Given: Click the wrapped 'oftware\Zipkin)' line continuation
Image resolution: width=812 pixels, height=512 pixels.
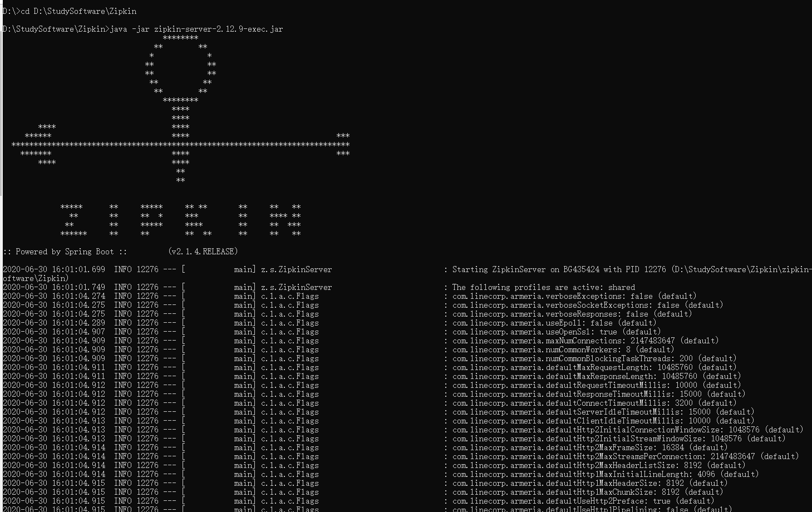Looking at the screenshot, I should 36,278.
